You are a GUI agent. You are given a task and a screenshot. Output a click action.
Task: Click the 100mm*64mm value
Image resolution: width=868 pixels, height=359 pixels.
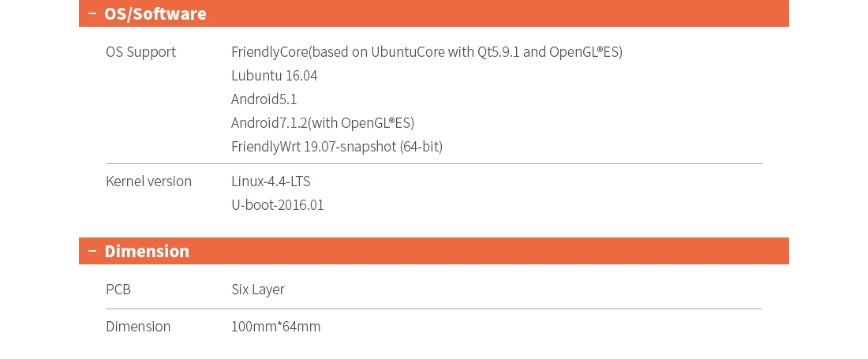coord(275,327)
